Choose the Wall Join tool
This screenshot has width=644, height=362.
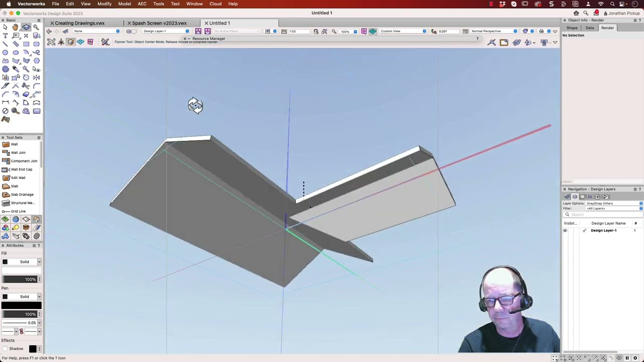tap(18, 152)
